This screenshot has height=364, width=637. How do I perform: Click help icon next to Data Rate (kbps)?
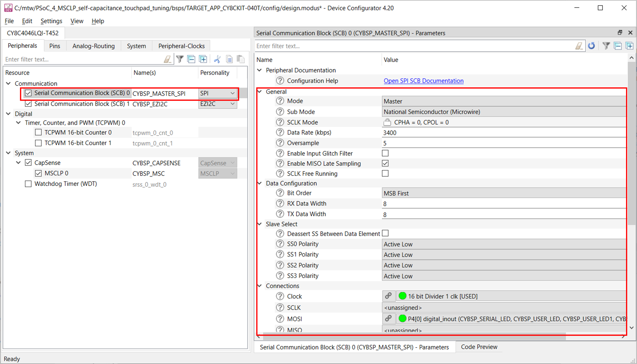[x=280, y=132]
